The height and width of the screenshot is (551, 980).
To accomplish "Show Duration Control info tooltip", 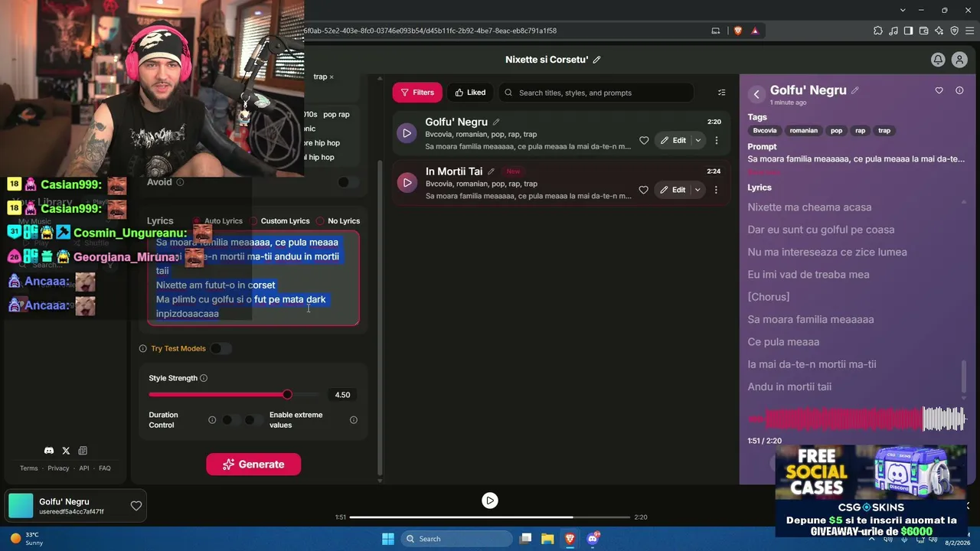I will [x=212, y=420].
